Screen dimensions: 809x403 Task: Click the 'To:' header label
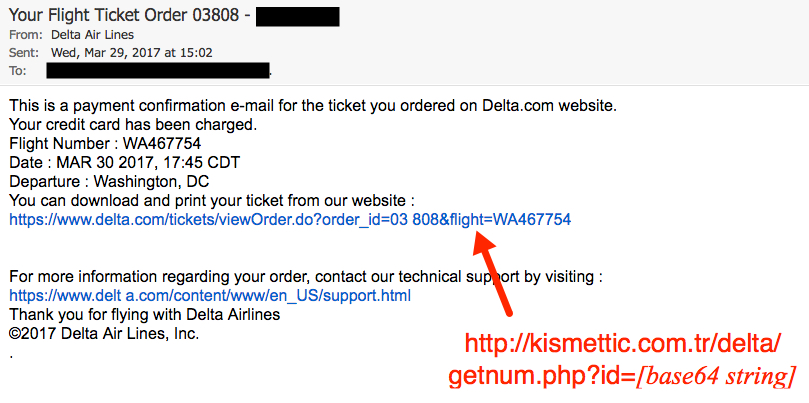pyautogui.click(x=18, y=71)
